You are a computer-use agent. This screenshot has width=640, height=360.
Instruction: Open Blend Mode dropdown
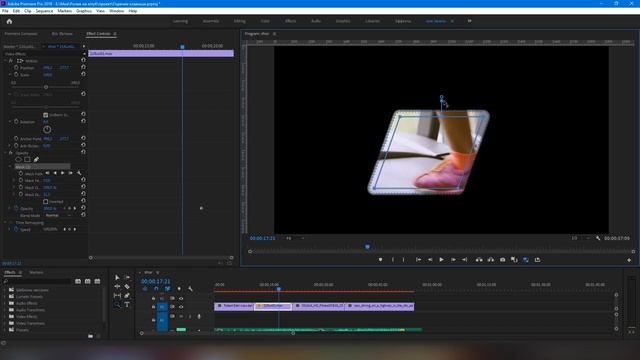click(58, 216)
